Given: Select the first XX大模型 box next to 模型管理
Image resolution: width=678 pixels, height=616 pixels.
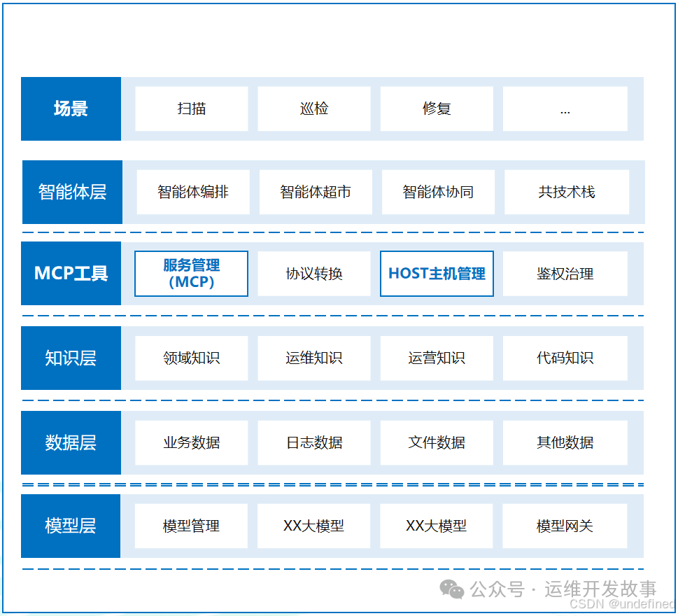Looking at the screenshot, I should 313,526.
